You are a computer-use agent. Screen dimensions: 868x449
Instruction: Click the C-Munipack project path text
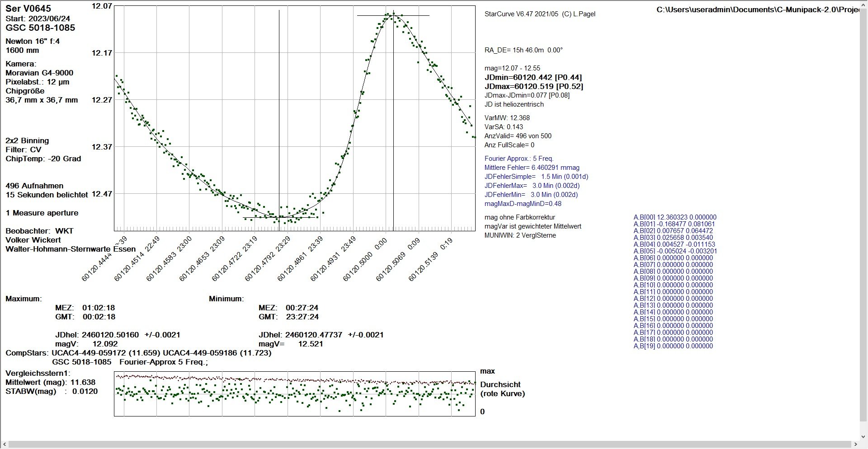tap(758, 10)
